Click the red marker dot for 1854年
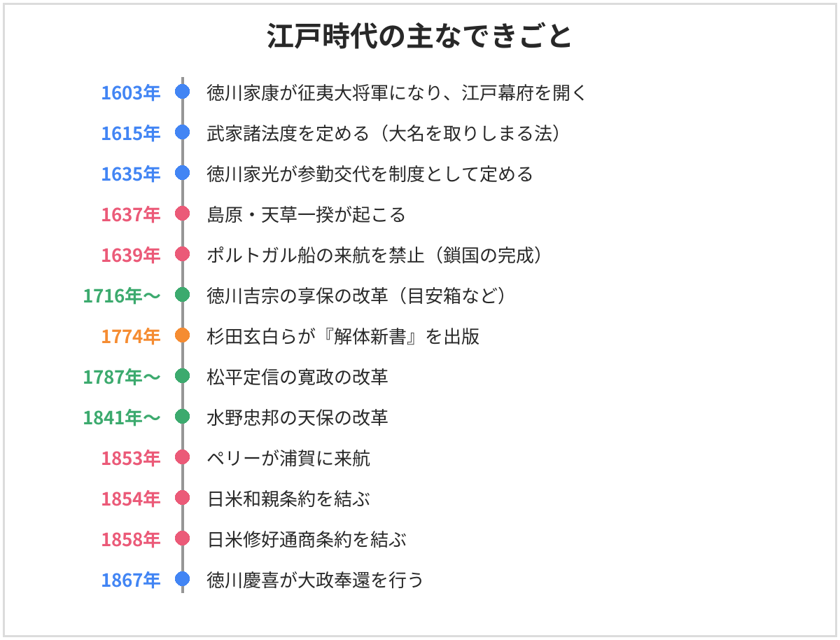 pyautogui.click(x=183, y=498)
